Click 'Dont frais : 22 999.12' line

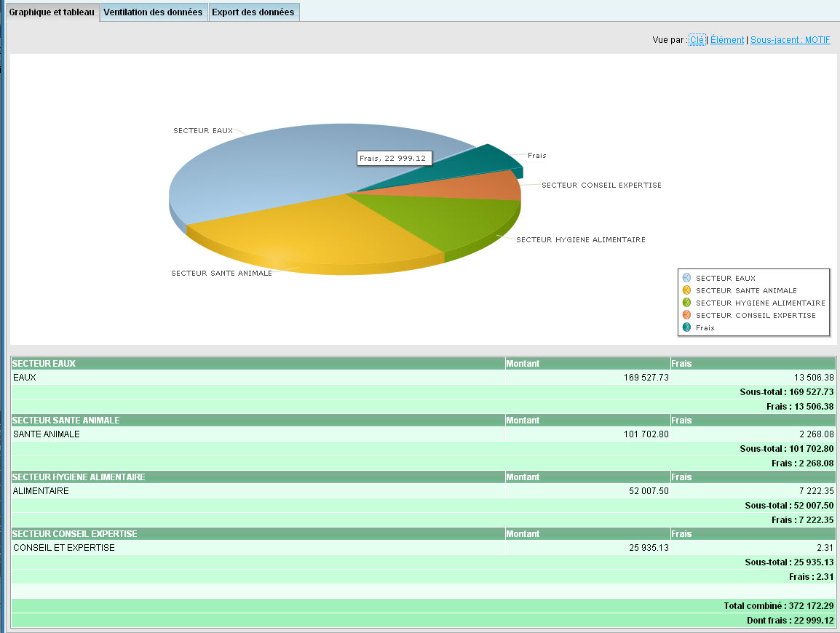(791, 620)
